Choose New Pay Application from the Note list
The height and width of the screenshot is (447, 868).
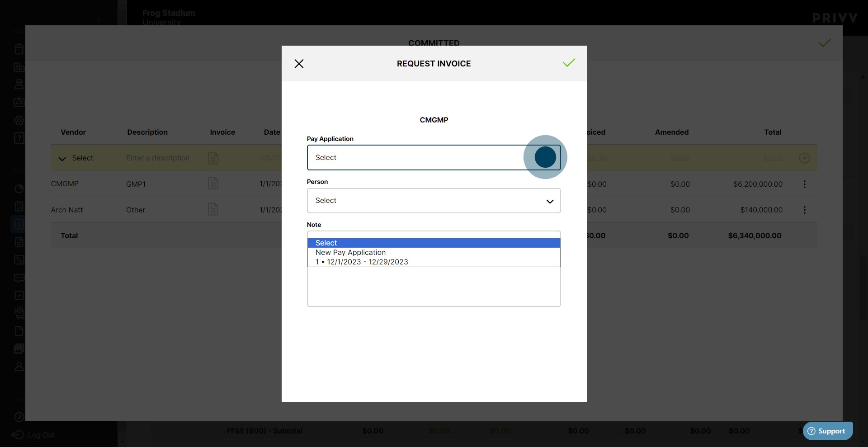point(351,253)
